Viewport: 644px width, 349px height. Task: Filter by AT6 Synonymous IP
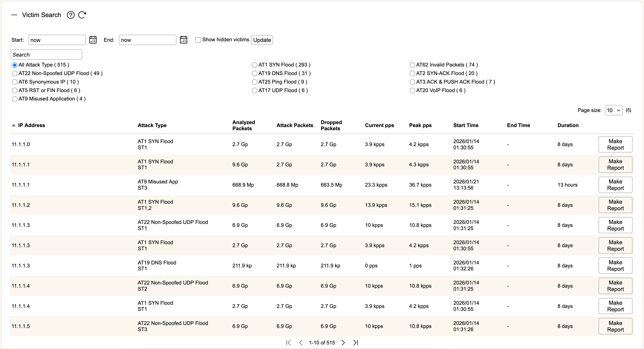(15, 82)
